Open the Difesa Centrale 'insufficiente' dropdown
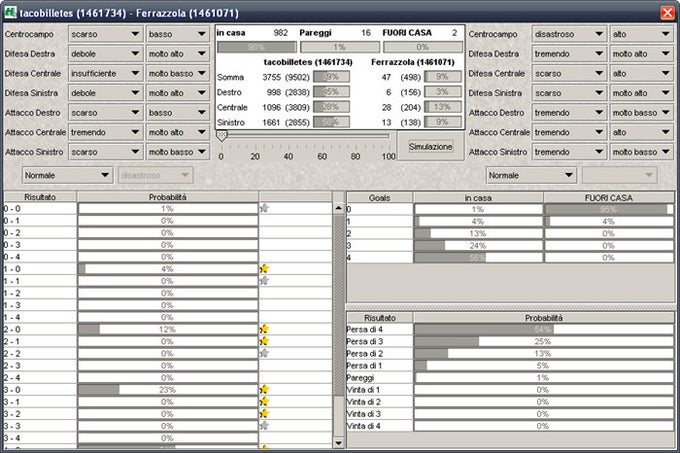This screenshot has width=680, height=453. (x=105, y=73)
